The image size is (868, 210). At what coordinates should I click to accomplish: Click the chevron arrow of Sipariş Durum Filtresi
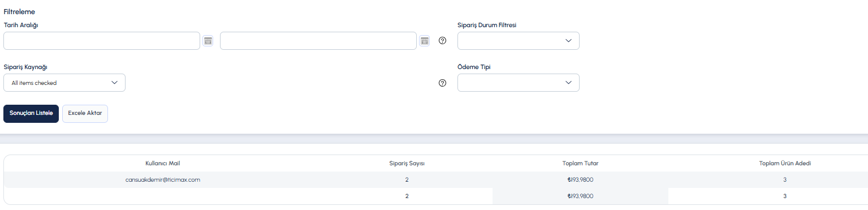(x=569, y=41)
